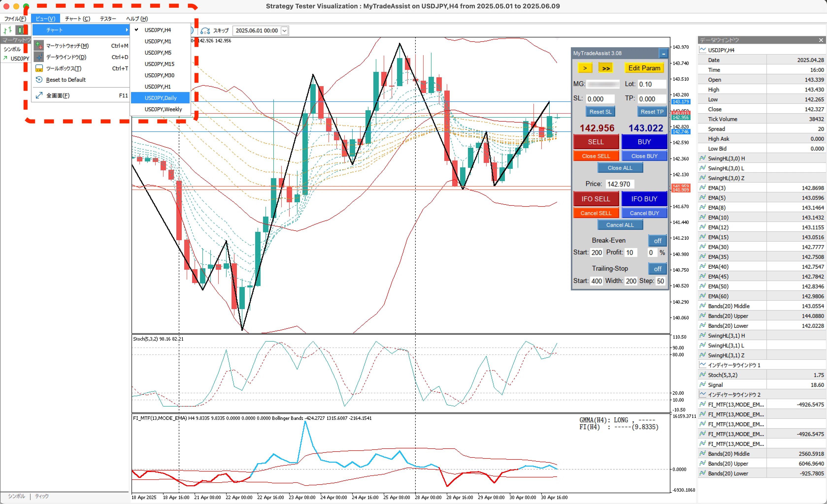Choose USDJPY,Weekly from the chart submenu
This screenshot has width=827, height=504.
coord(160,109)
